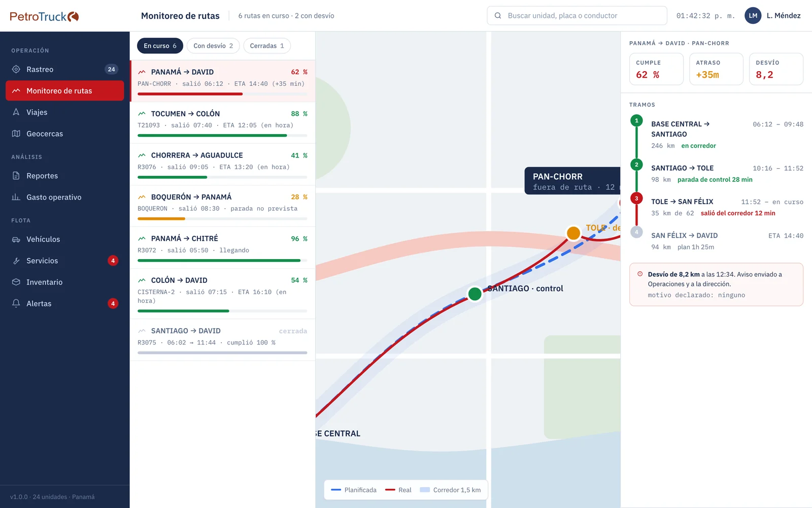812x508 pixels.
Task: Select the PANAMÁ → DAVID route card
Action: 222,81
